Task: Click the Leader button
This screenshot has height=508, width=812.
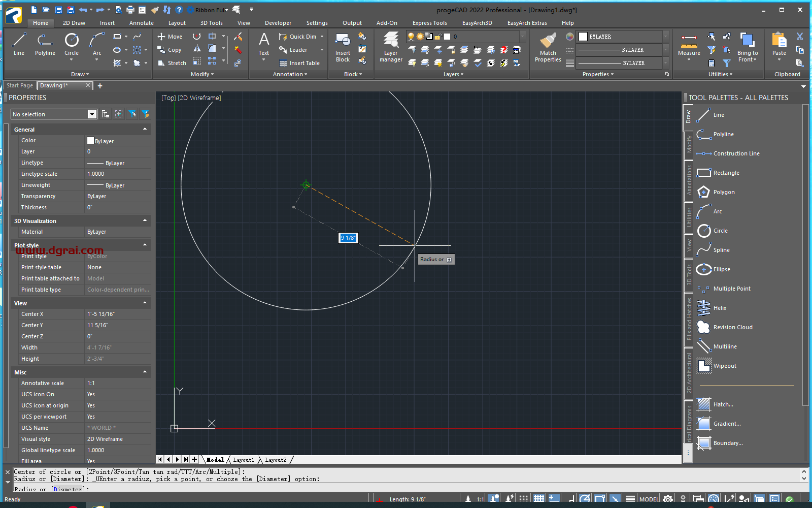Action: [x=293, y=50]
